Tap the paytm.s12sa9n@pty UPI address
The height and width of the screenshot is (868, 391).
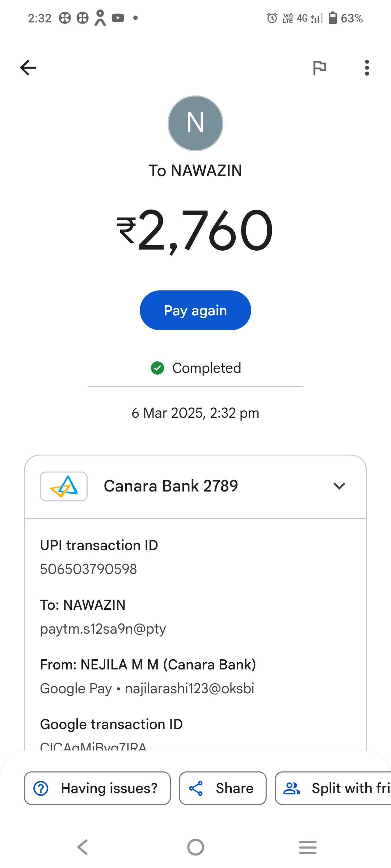pyautogui.click(x=103, y=629)
